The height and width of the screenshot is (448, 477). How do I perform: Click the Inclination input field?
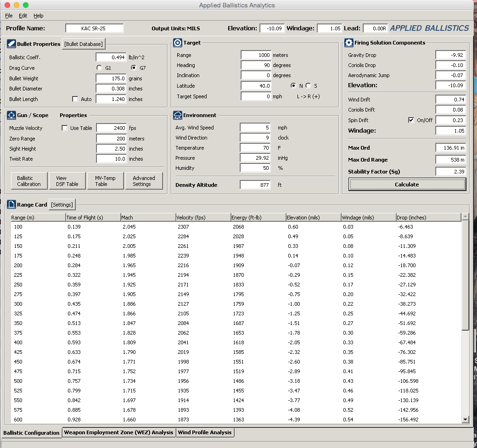256,75
